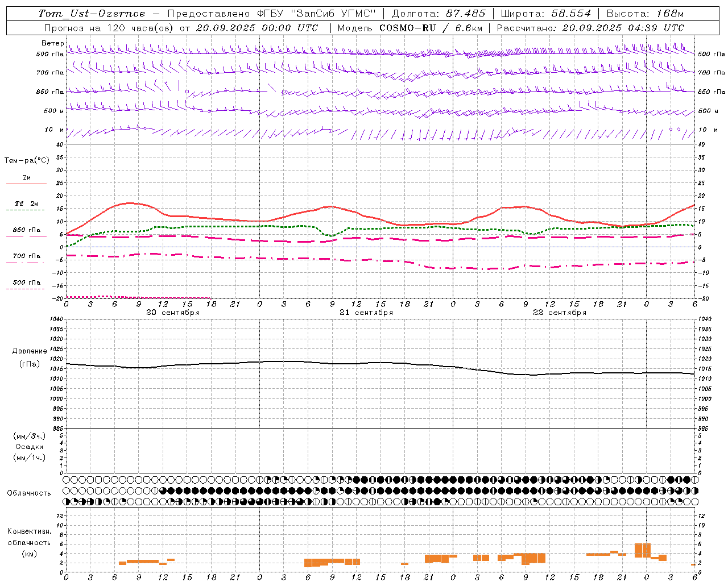Click the "Td 2м" dew point legend entry
Image resolution: width=728 pixels, height=582 pixels.
[x=27, y=203]
